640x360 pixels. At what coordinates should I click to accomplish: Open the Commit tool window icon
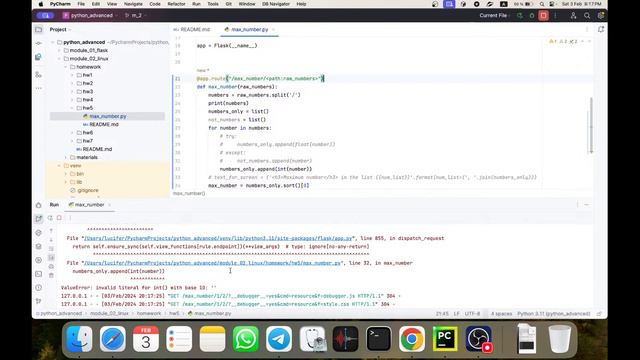click(38, 43)
